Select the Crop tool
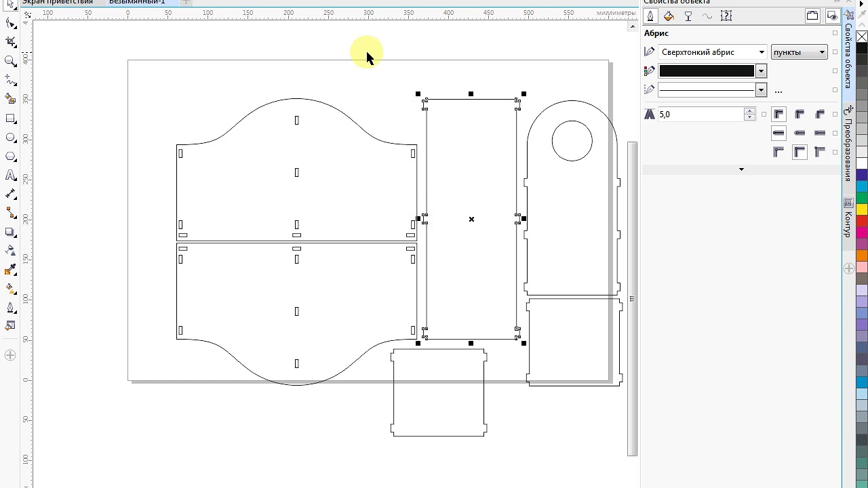This screenshot has height=488, width=868. [x=10, y=42]
